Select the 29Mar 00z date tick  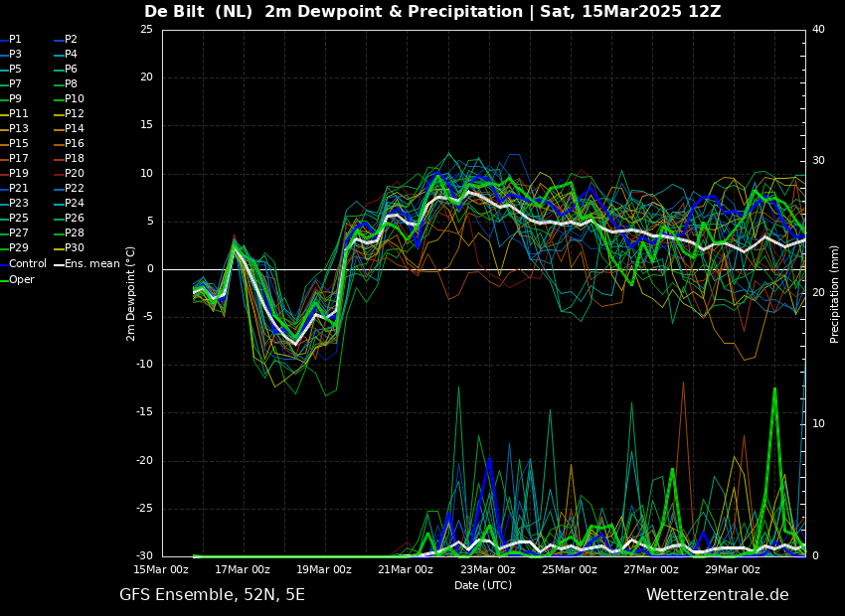click(733, 569)
